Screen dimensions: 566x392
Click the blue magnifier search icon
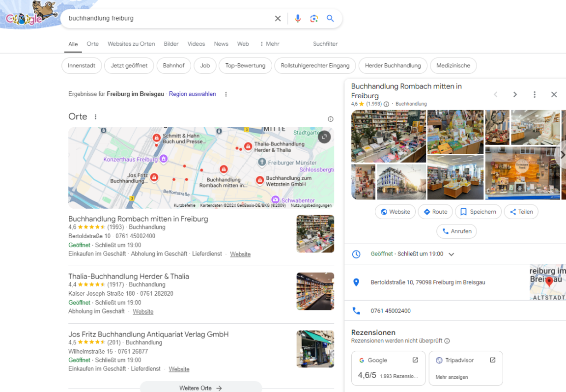tap(330, 19)
